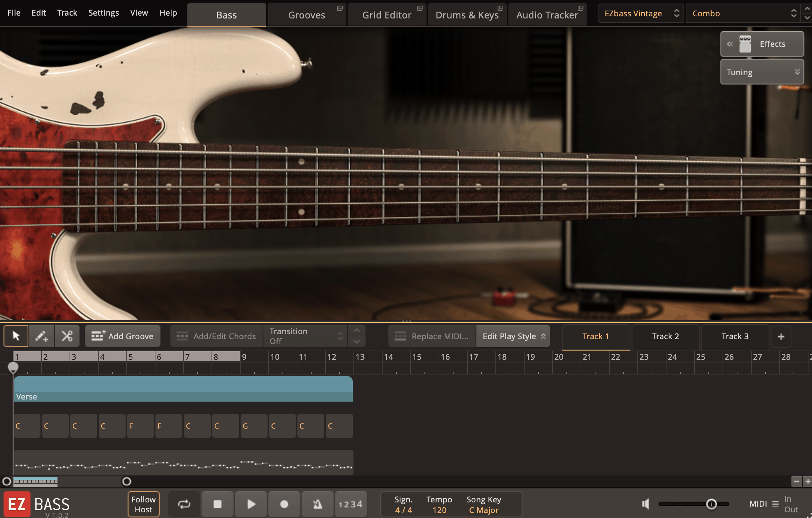Image resolution: width=812 pixels, height=518 pixels.
Task: Select the pencil draw tool
Action: 42,336
